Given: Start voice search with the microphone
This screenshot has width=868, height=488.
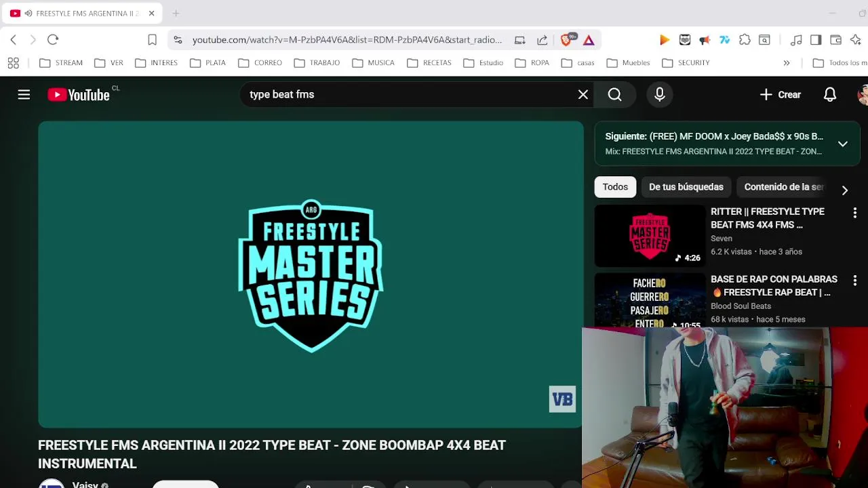Looking at the screenshot, I should 660,95.
